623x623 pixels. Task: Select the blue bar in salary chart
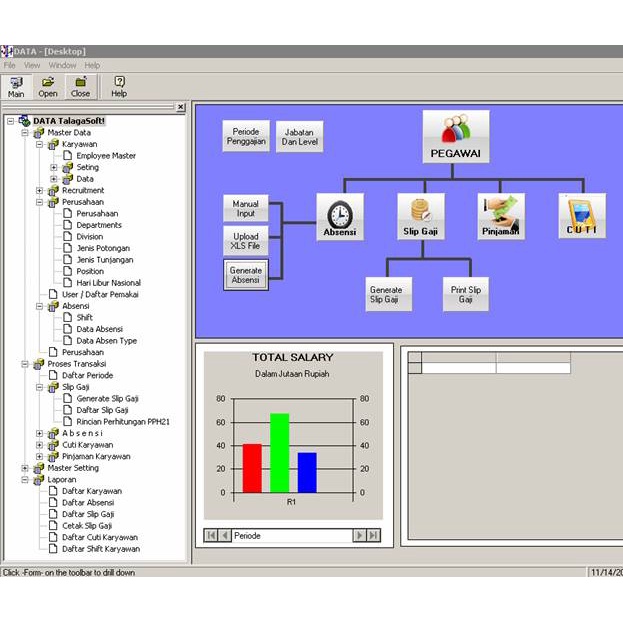pyautogui.click(x=307, y=473)
